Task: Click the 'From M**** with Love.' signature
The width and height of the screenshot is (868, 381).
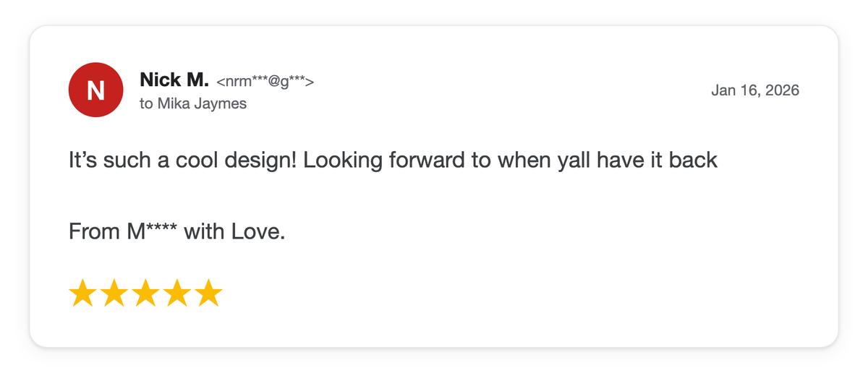Action: pos(177,232)
